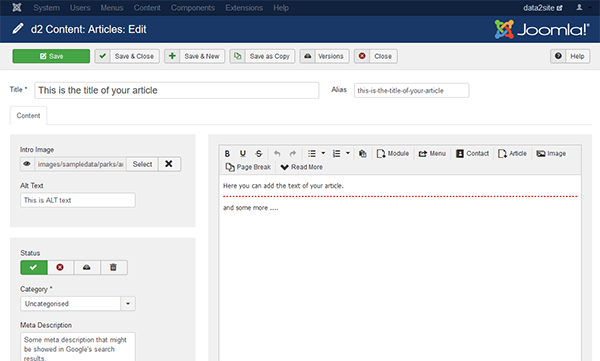
Task: Set status to published with green check
Action: (x=34, y=267)
